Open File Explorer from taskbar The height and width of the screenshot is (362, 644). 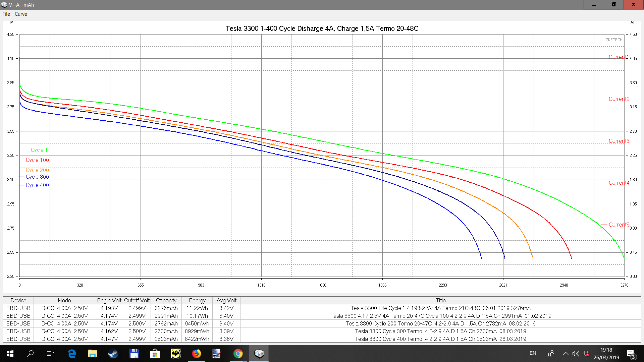coord(92,354)
